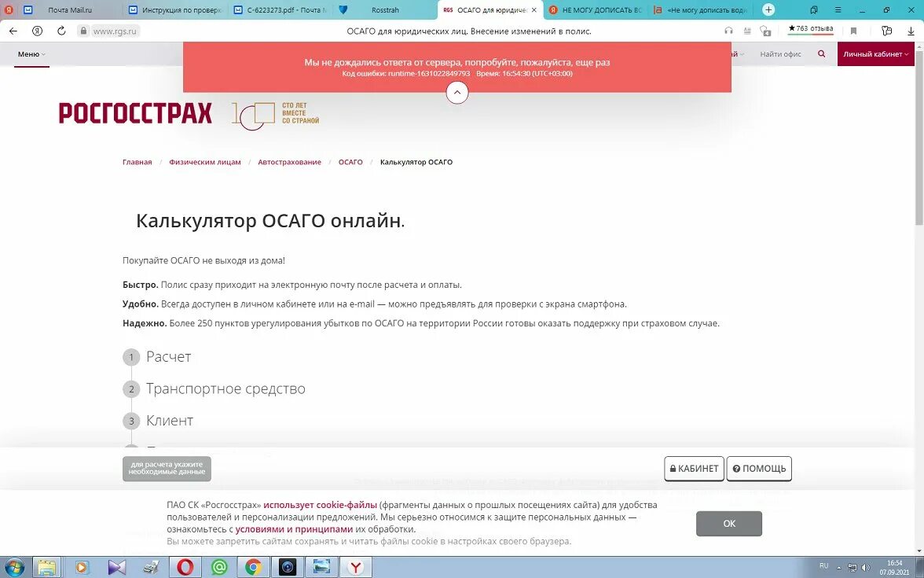Switch to the Инструкция по проверке tab
This screenshot has width=924, height=578.
click(176, 10)
